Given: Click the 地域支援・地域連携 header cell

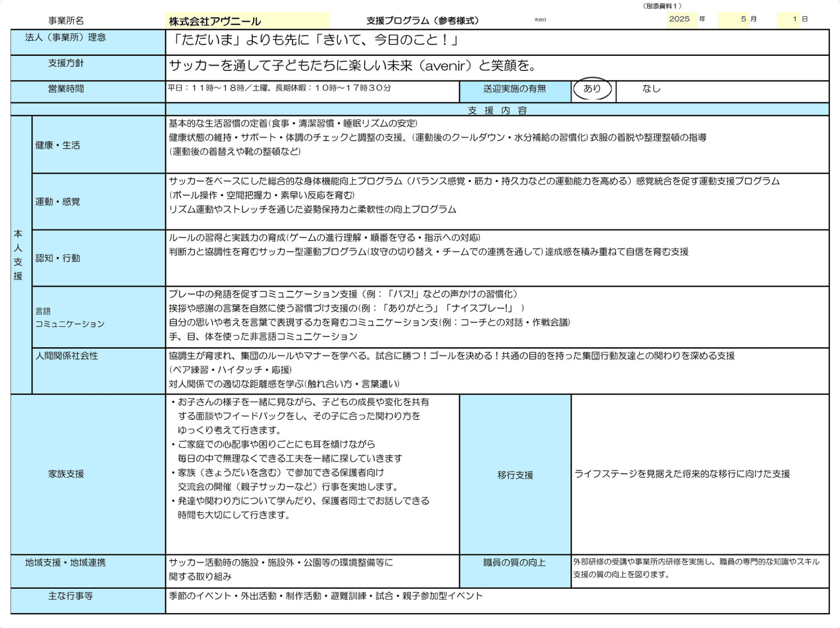Looking at the screenshot, I should tap(88, 571).
